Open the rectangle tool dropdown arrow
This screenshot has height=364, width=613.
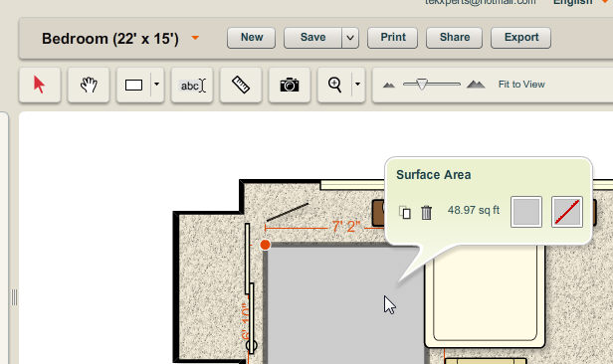point(157,85)
